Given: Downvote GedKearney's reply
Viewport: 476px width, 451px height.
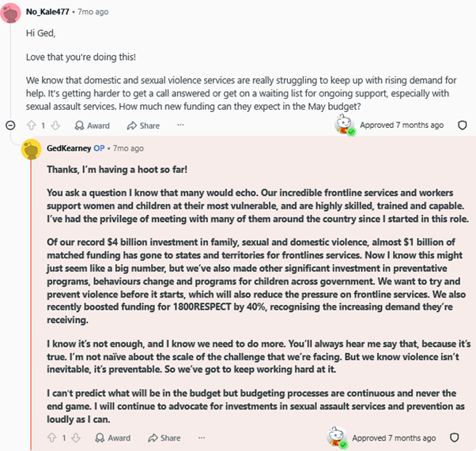Looking at the screenshot, I should click(x=76, y=438).
